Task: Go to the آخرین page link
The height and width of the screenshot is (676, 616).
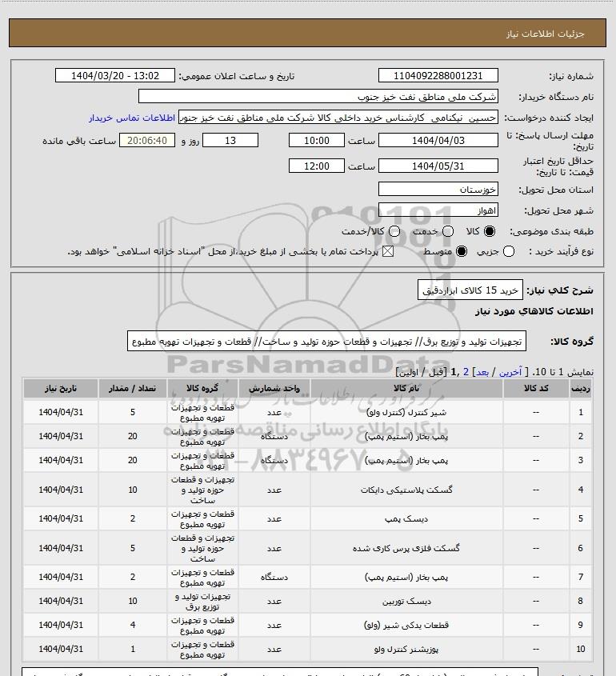Action: point(510,372)
